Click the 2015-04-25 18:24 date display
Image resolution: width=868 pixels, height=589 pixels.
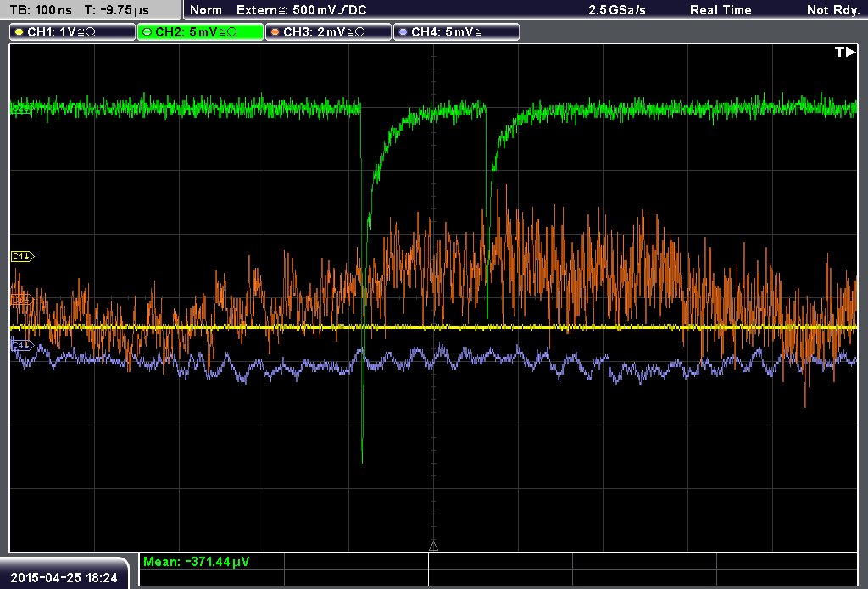click(x=64, y=577)
